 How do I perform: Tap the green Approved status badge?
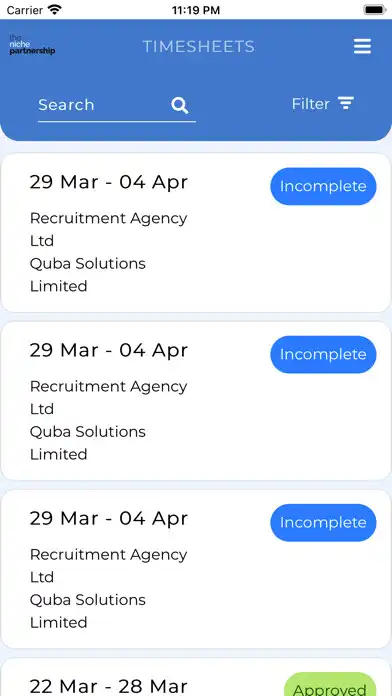click(x=330, y=684)
